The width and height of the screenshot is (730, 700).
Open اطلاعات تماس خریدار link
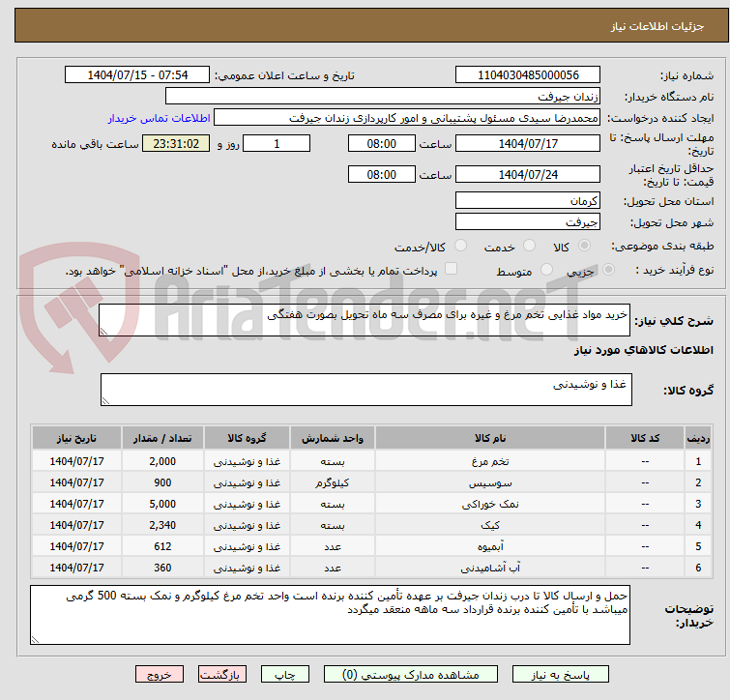coord(160,118)
